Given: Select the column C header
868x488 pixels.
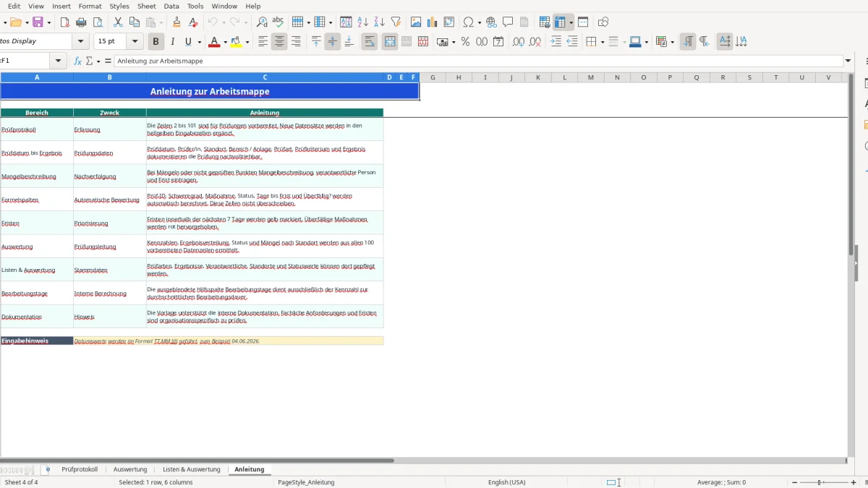Looking at the screenshot, I should click(265, 77).
